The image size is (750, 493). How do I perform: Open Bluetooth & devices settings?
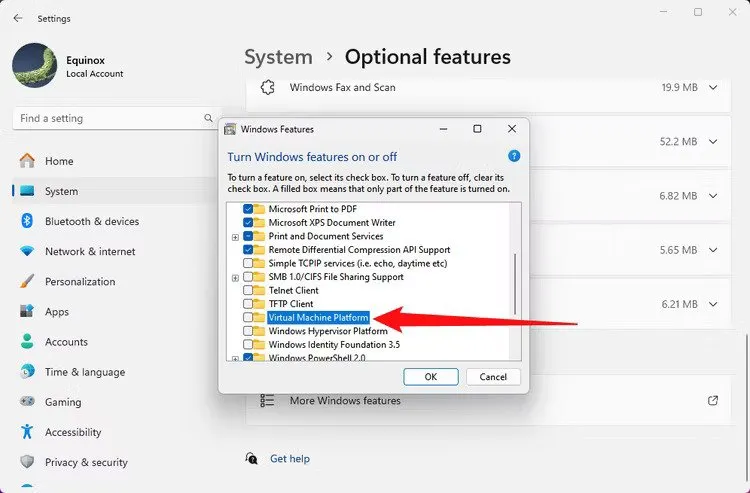[x=91, y=221]
